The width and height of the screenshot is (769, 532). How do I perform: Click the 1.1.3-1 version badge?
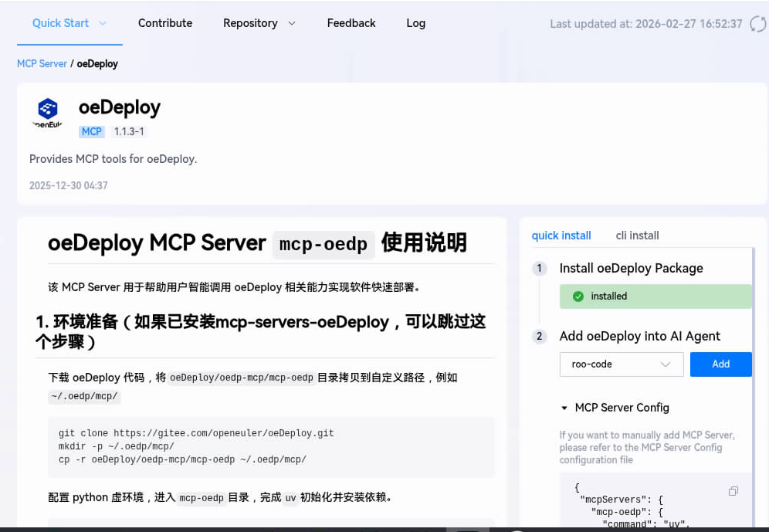coord(129,132)
